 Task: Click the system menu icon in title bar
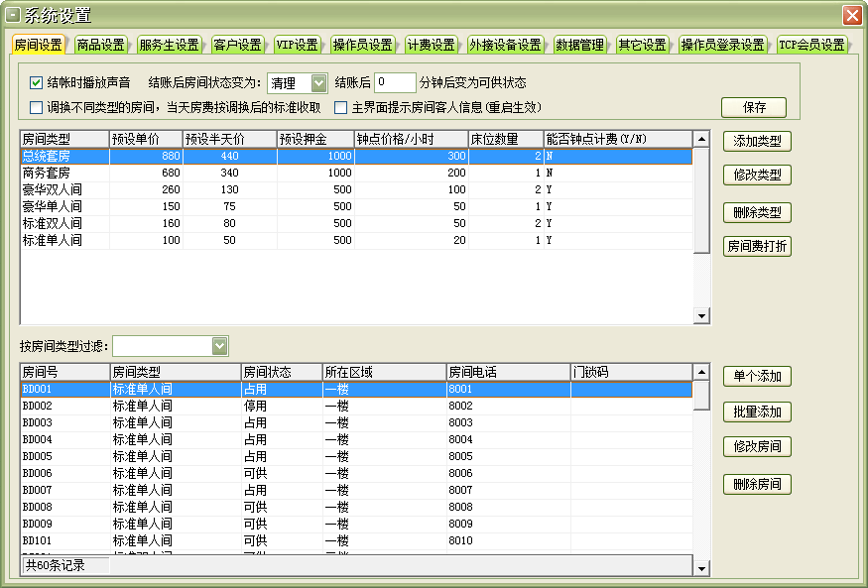pos(13,15)
